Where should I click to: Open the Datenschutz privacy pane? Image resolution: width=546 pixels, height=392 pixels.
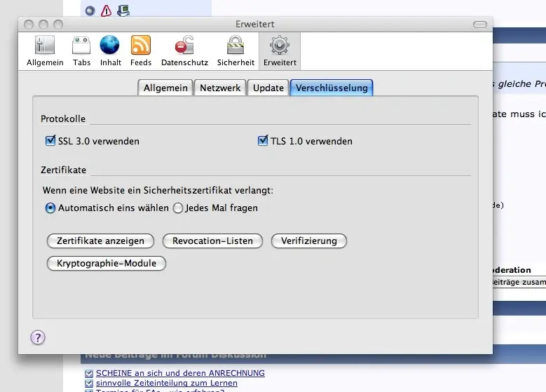click(184, 51)
